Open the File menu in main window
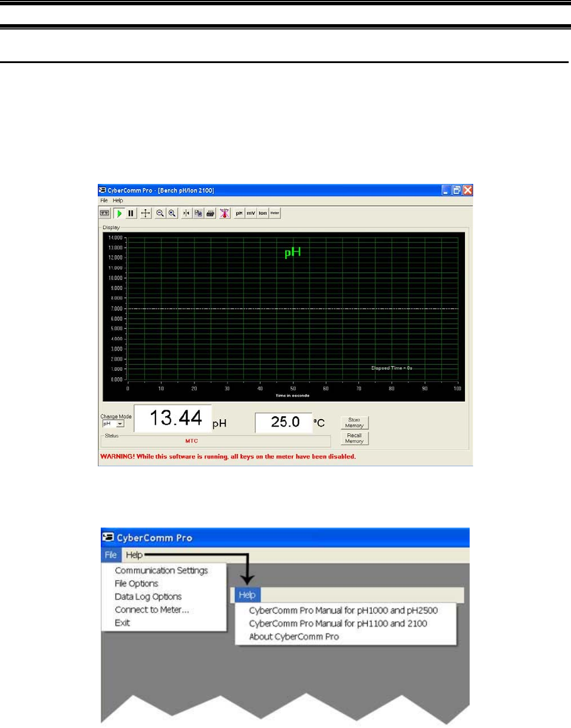This screenshot has width=571, height=728. (x=104, y=200)
